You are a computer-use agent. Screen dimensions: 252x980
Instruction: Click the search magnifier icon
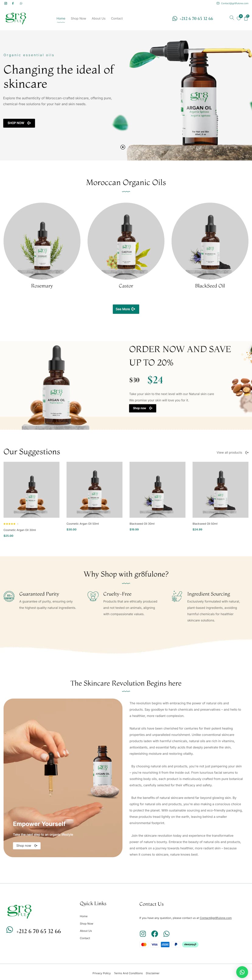[x=232, y=17]
